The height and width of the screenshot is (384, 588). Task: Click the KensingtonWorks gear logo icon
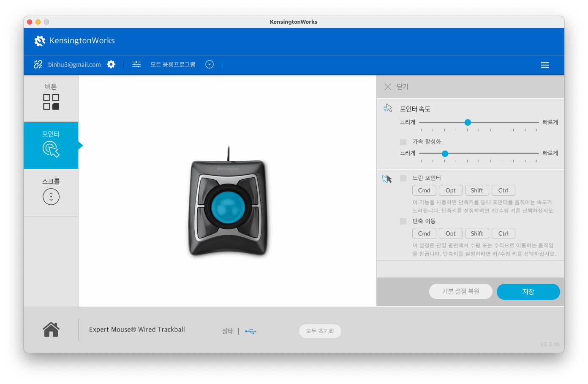click(x=40, y=41)
